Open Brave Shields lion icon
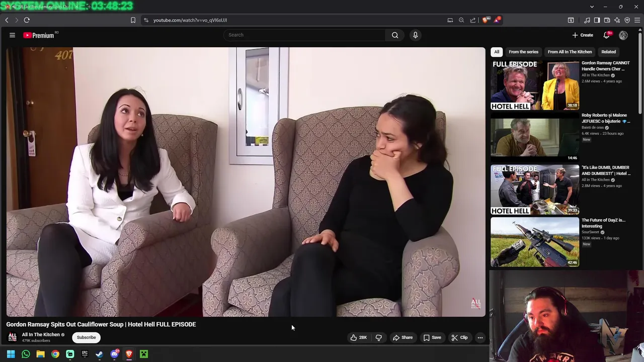644x362 pixels. [x=486, y=20]
